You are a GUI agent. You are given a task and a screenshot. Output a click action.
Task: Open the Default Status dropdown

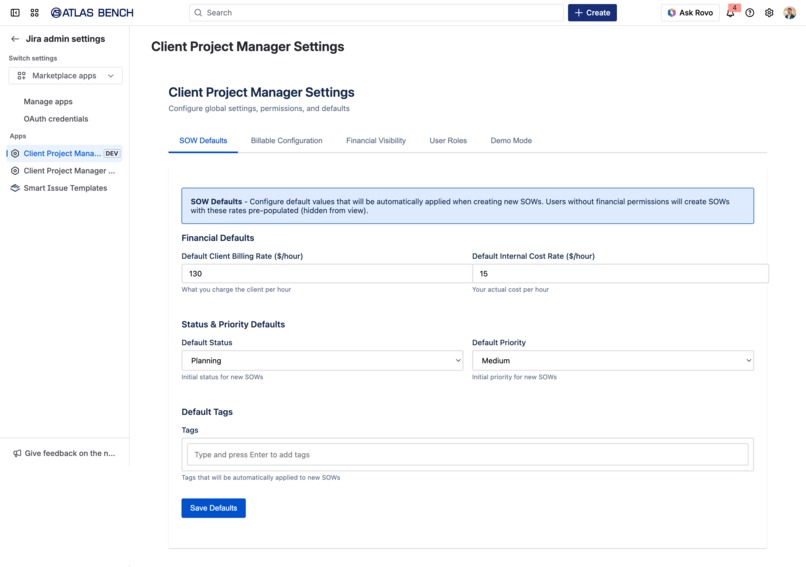pyautogui.click(x=322, y=360)
